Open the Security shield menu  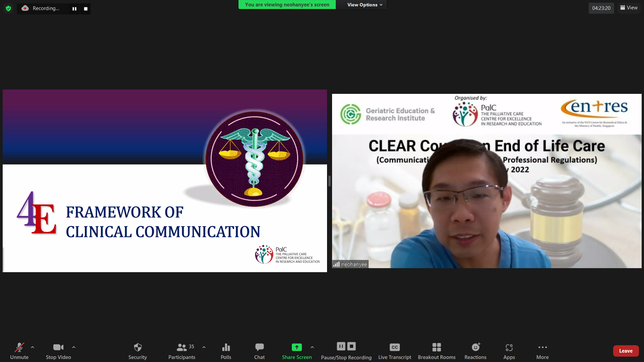tap(138, 350)
